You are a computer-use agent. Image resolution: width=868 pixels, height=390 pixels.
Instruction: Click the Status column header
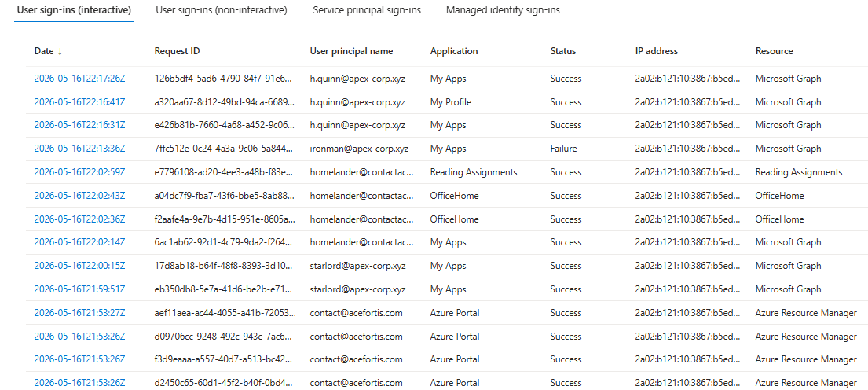point(563,51)
